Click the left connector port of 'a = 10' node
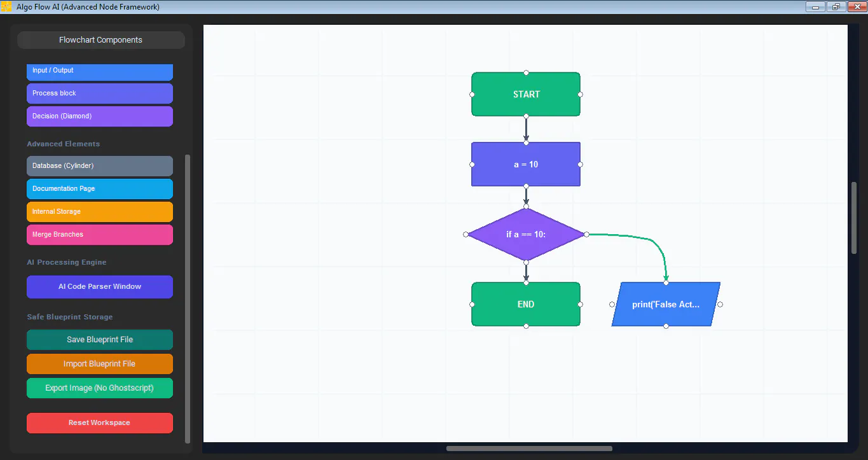Screen dimensions: 868x460 click(x=472, y=164)
